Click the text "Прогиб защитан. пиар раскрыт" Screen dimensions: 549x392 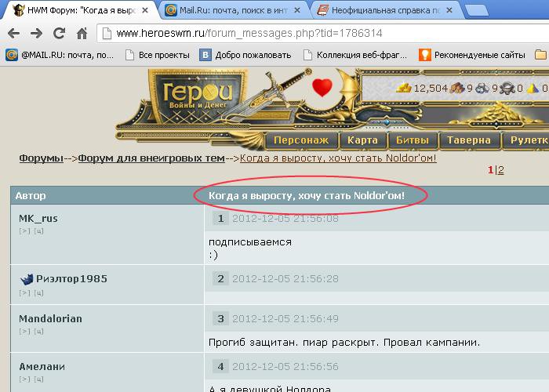[293, 343]
